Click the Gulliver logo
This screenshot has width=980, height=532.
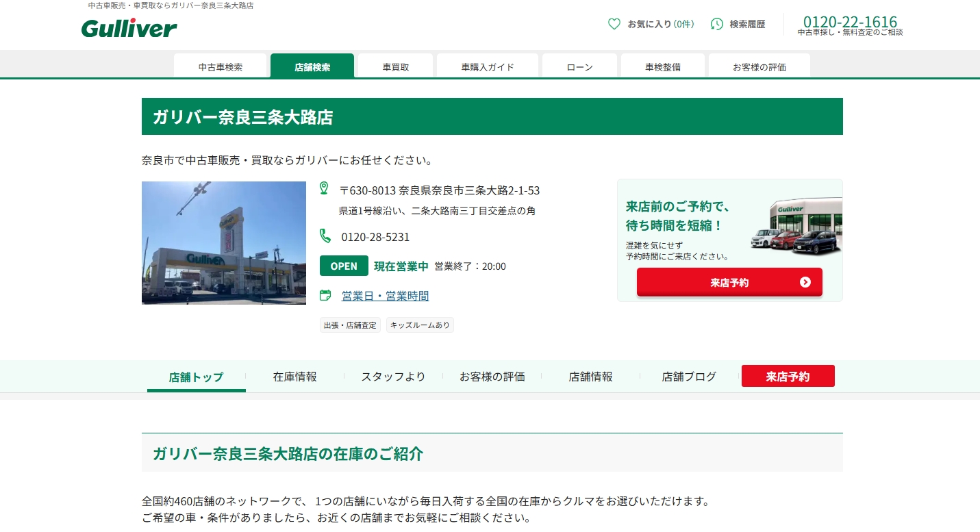[129, 28]
